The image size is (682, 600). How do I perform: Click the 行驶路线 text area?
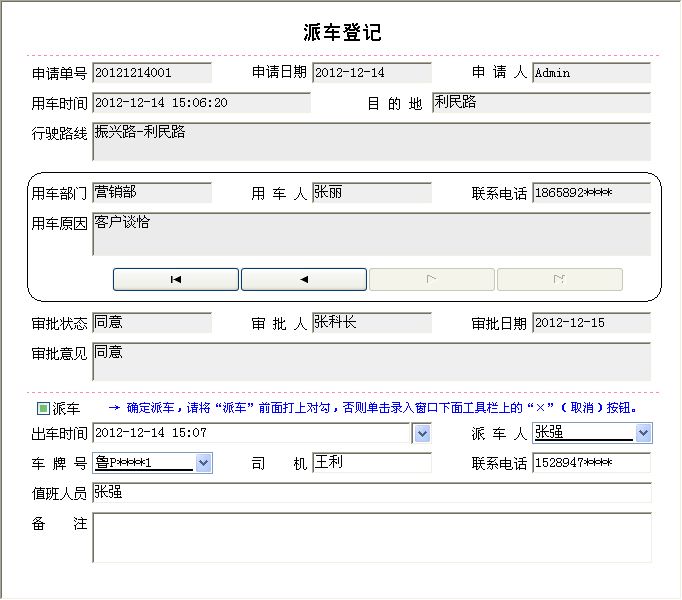point(371,142)
